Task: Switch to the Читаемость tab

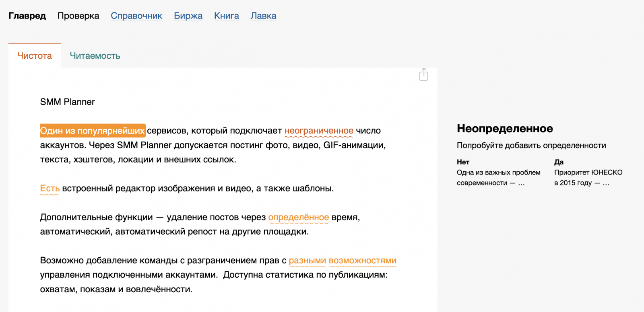Action: point(95,55)
